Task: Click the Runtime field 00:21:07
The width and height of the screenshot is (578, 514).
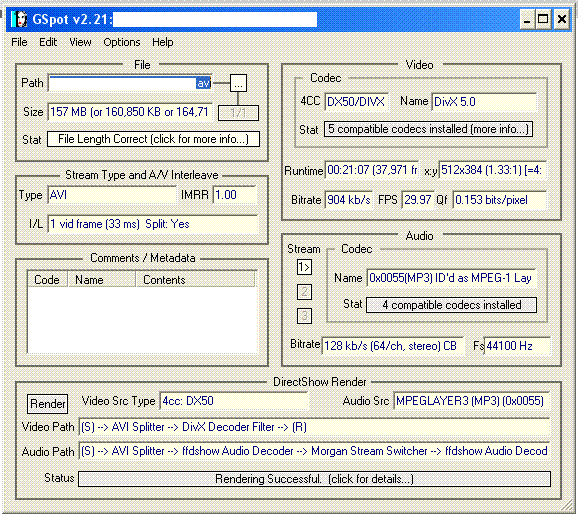Action: coord(372,170)
